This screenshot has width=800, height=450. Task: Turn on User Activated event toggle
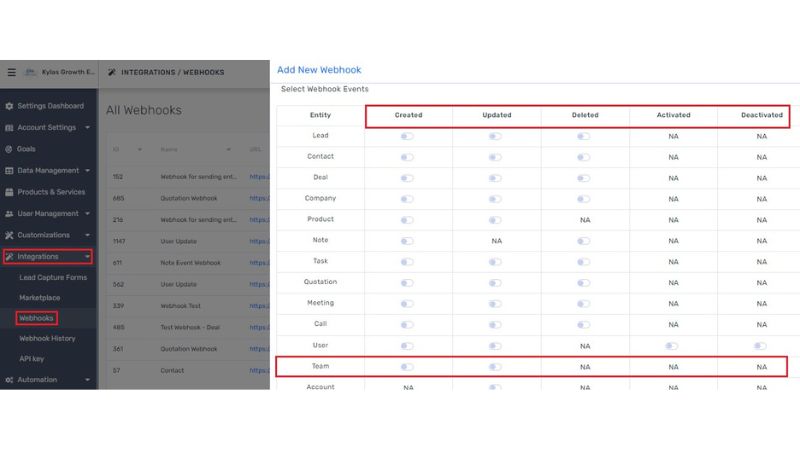[672, 346]
